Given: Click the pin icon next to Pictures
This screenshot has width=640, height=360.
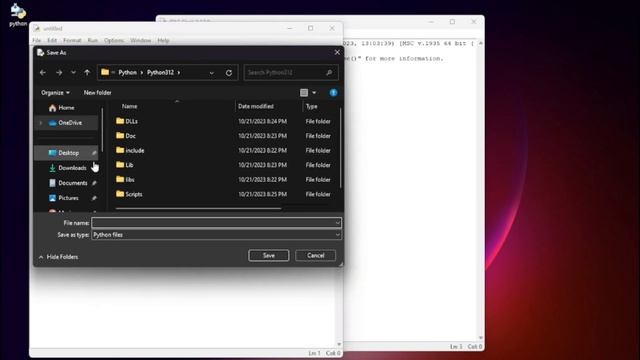Looking at the screenshot, I should 94,198.
